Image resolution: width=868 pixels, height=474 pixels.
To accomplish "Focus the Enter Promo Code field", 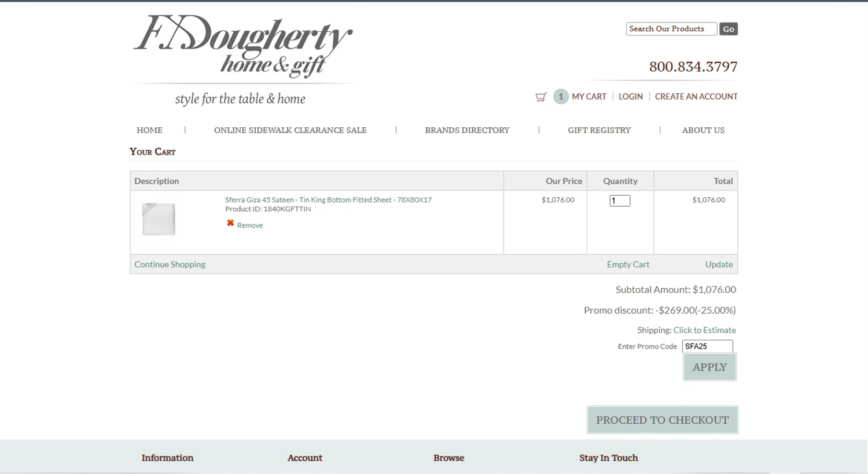I will (x=707, y=346).
